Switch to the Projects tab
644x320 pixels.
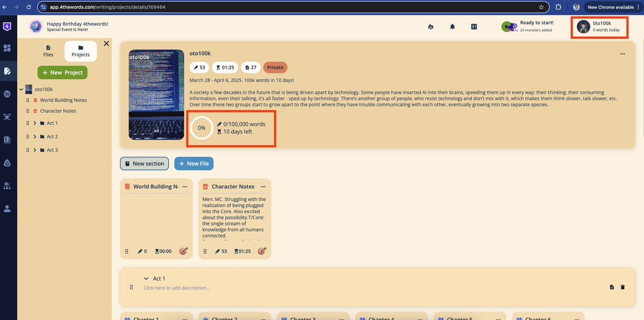tap(80, 51)
